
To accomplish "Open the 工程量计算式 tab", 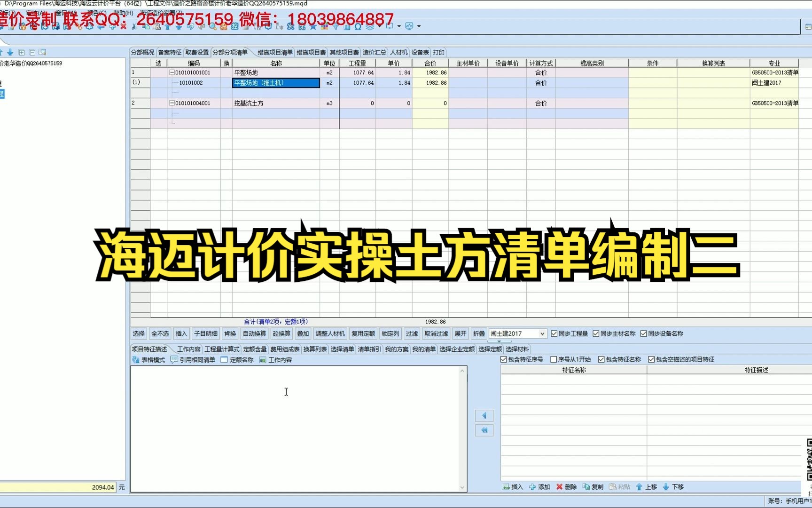I will 222,349.
